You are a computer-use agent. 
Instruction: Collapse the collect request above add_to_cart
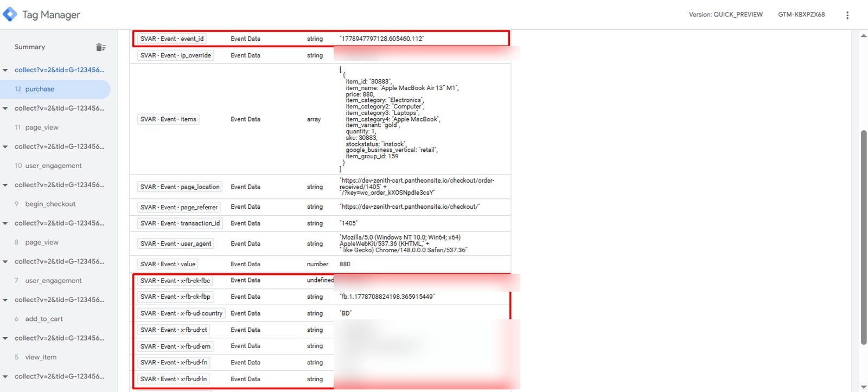[x=5, y=300]
